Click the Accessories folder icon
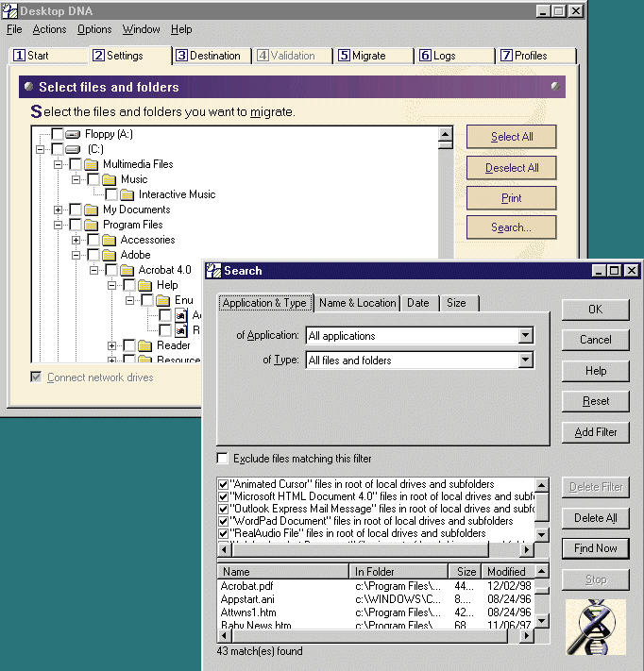The image size is (644, 671). click(110, 240)
